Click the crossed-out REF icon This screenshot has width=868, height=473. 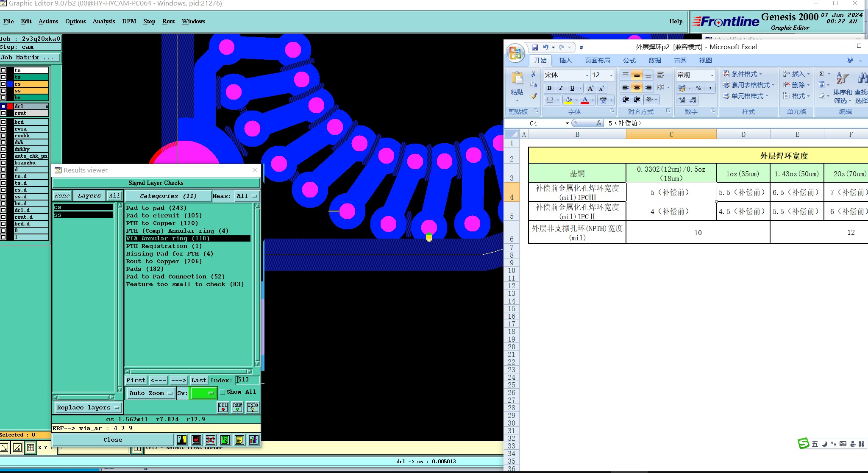tap(211, 440)
